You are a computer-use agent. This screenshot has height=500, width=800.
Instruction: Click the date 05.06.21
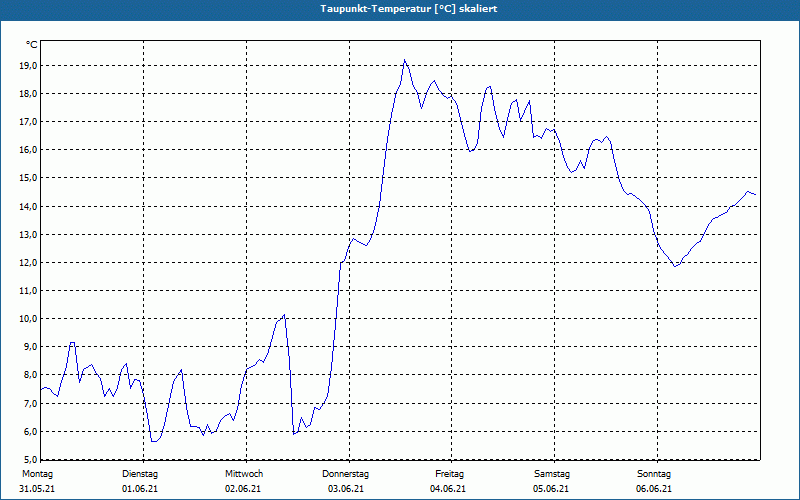click(551, 489)
